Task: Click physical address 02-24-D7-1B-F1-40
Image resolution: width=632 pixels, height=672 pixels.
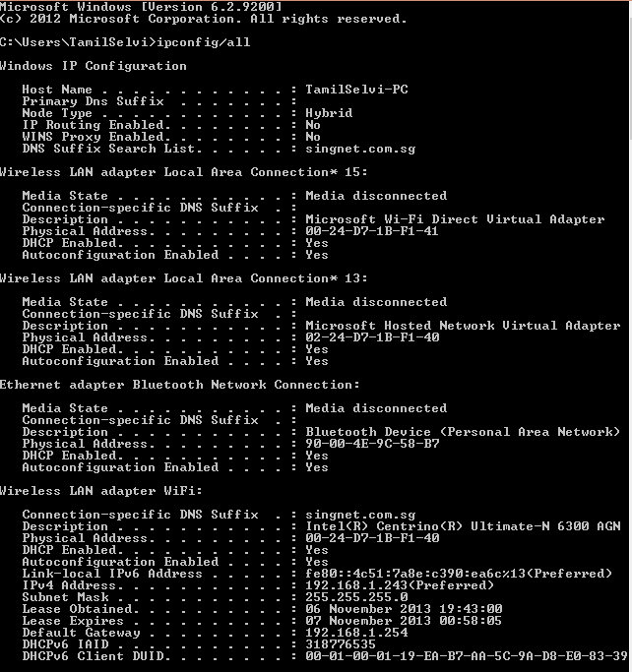Action: (x=372, y=337)
